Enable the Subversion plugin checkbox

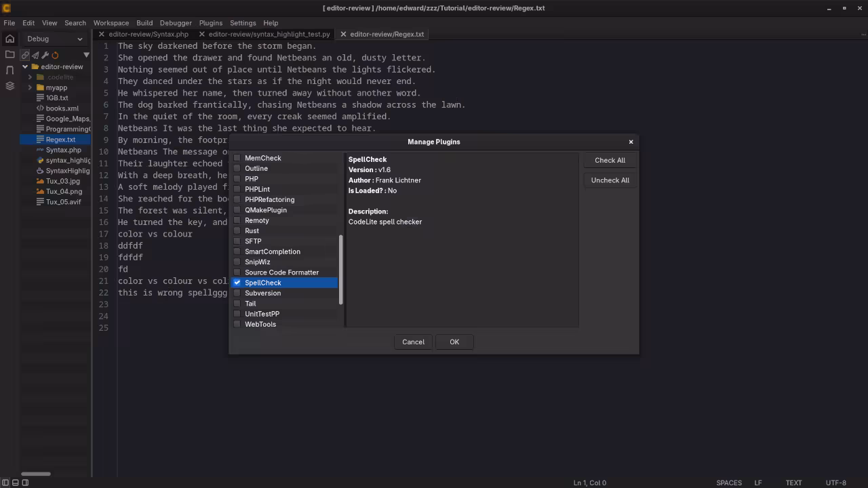pos(237,293)
